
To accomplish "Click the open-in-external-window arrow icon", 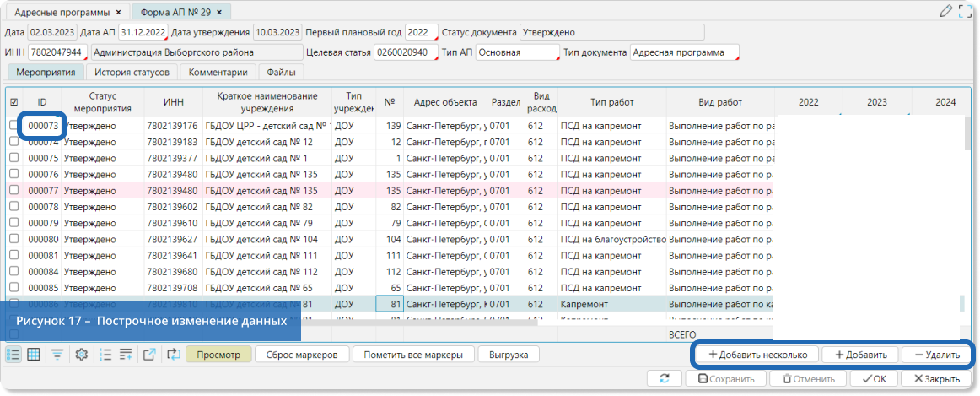I will [x=149, y=355].
